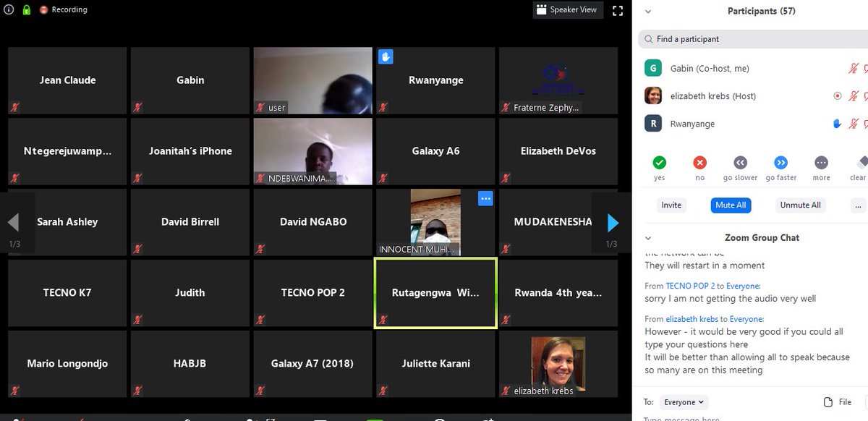Click the Unmute All button
This screenshot has height=421, width=868.
(x=800, y=205)
